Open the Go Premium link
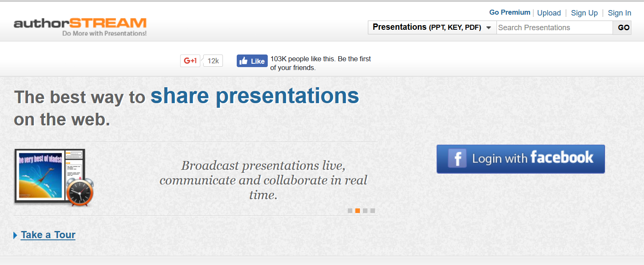 click(510, 13)
